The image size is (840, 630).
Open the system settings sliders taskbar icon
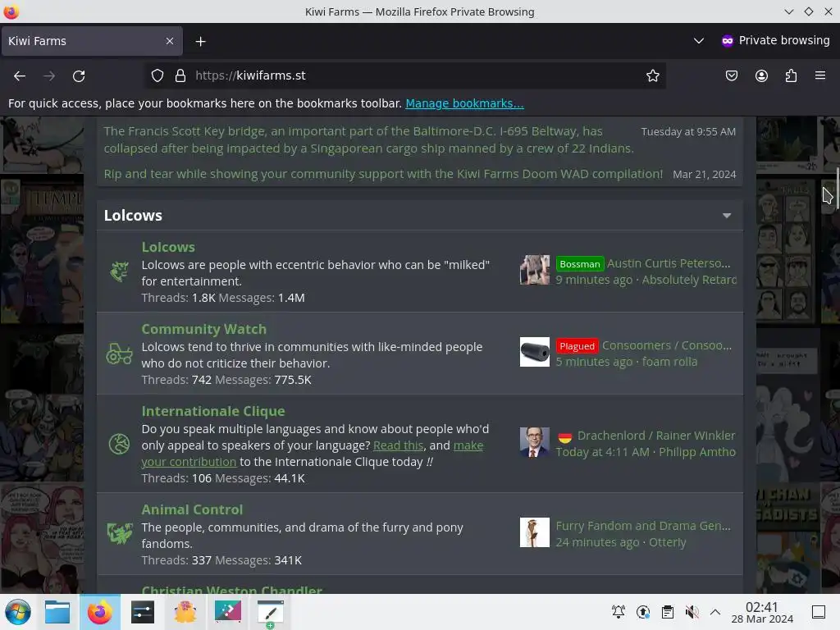[143, 612]
